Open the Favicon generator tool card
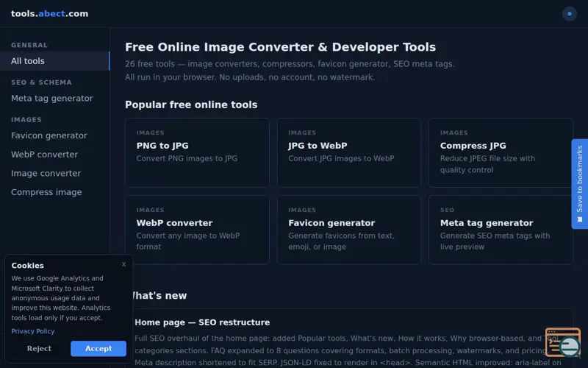The height and width of the screenshot is (368, 588). point(348,230)
